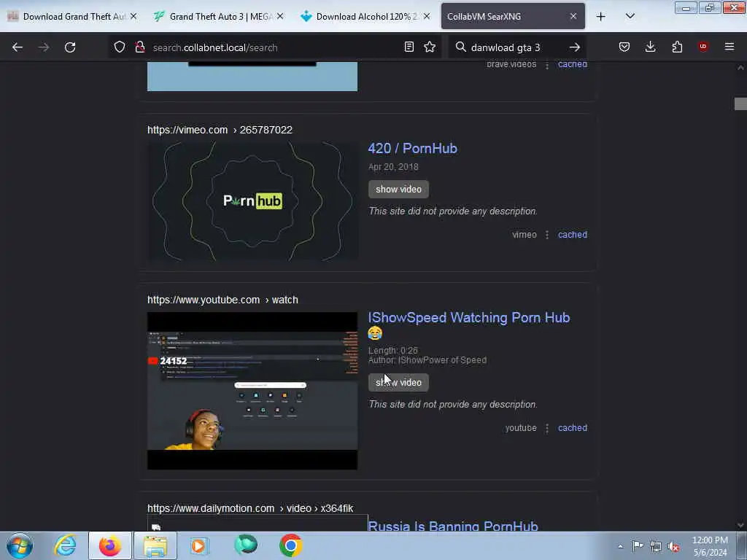This screenshot has height=560, width=747.
Task: Click the vertical scrollbar thumb
Action: click(740, 104)
